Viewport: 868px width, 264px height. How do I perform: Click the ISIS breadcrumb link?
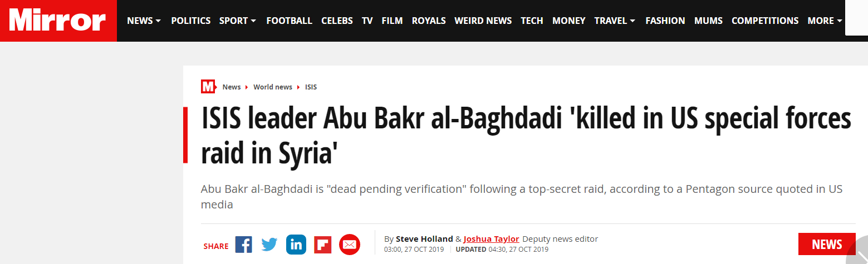point(311,87)
